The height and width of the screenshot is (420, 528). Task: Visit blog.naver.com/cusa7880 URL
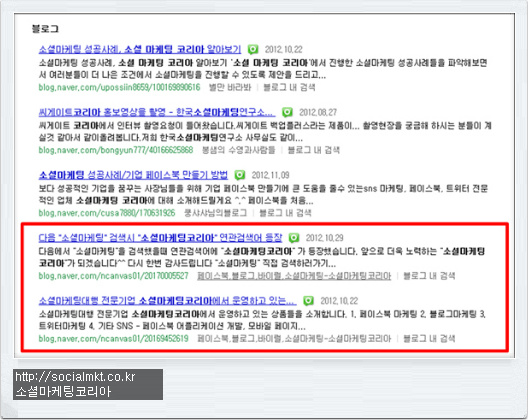107,213
